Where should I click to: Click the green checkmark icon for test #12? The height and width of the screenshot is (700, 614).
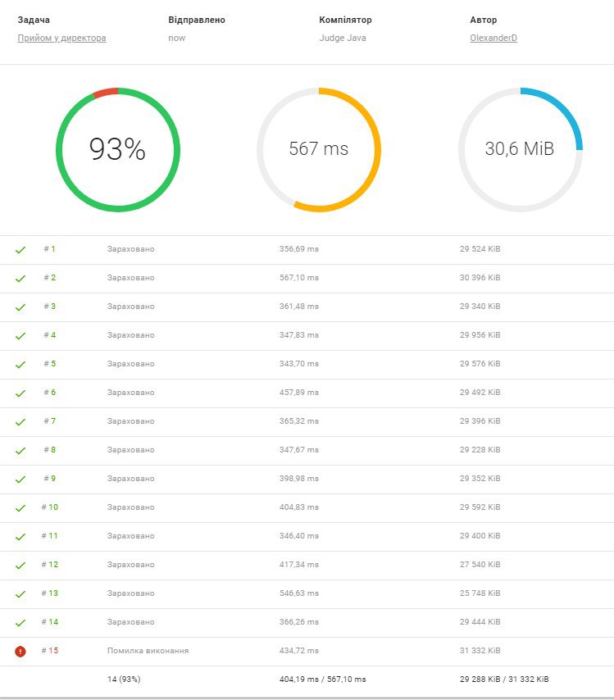pyautogui.click(x=20, y=566)
